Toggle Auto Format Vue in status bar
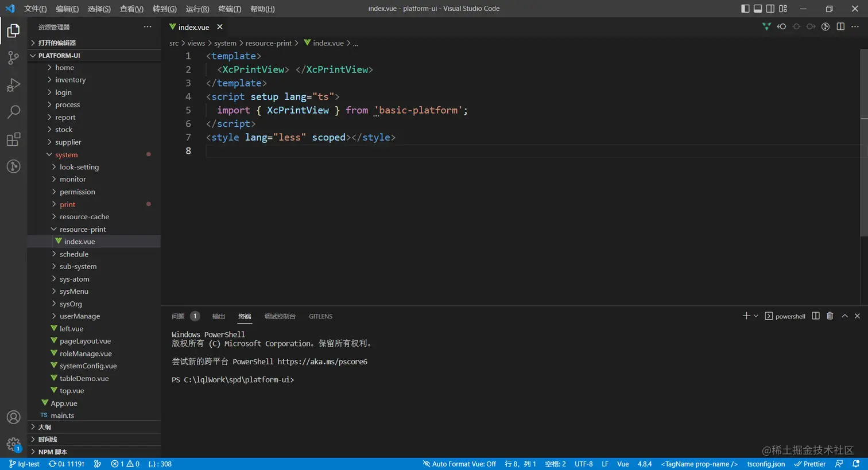Image resolution: width=868 pixels, height=470 pixels. tap(459, 464)
